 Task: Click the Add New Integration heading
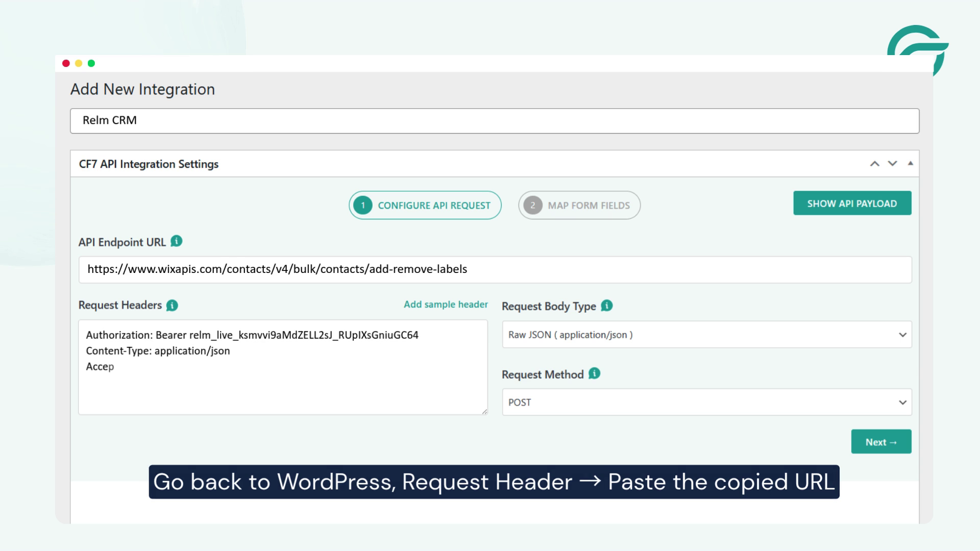coord(142,89)
